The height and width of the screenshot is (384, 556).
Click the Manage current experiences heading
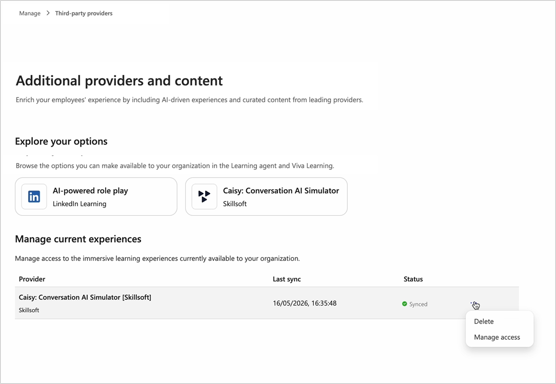tap(78, 239)
